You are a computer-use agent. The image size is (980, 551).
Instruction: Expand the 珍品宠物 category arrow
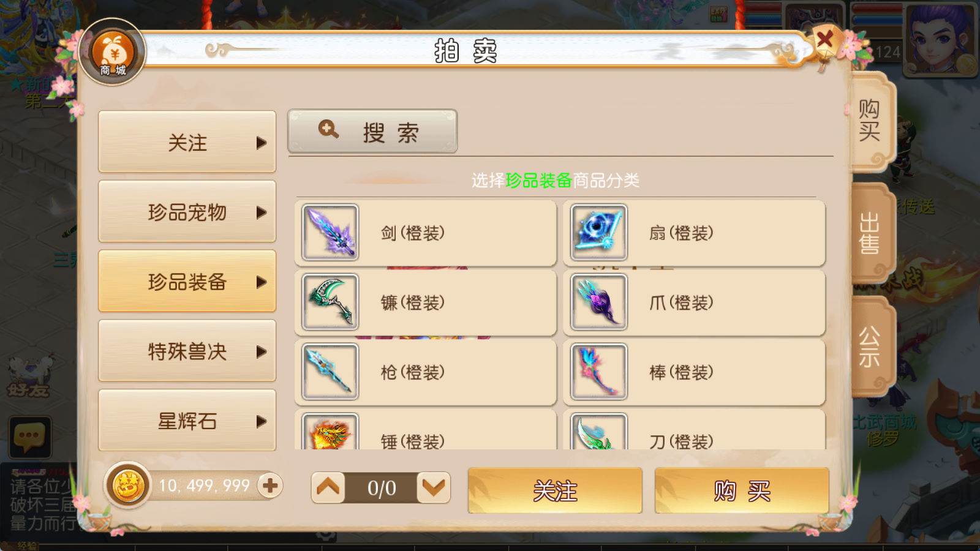[x=262, y=212]
